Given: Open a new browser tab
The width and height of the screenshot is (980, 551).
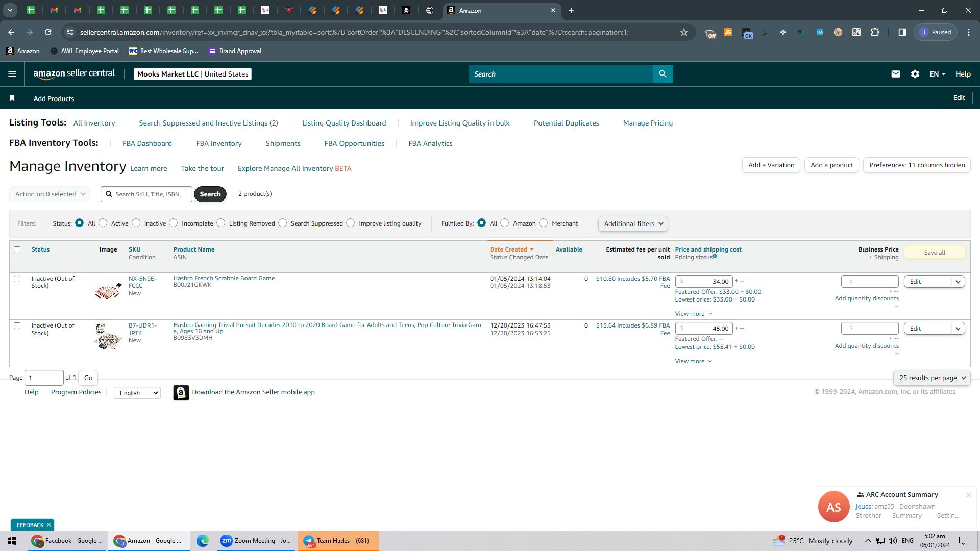Looking at the screenshot, I should click(572, 10).
